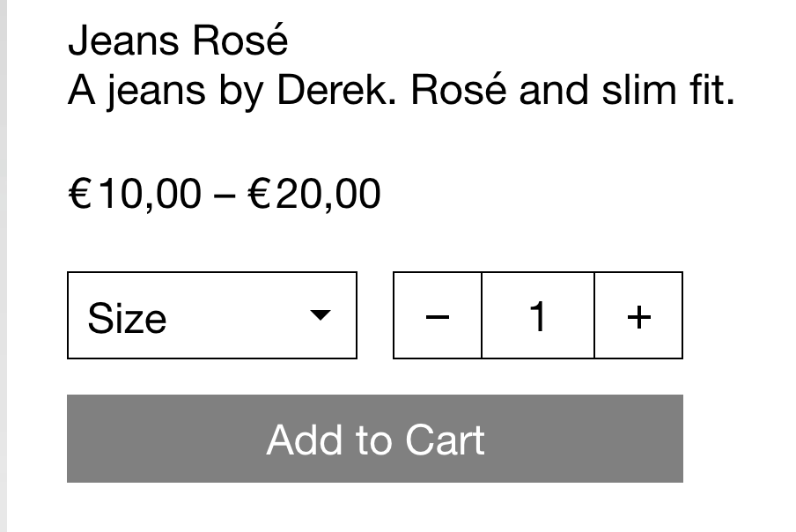Click the 'Jeans Rosé' product title
Viewport: 796px width, 532px height.
178,41
